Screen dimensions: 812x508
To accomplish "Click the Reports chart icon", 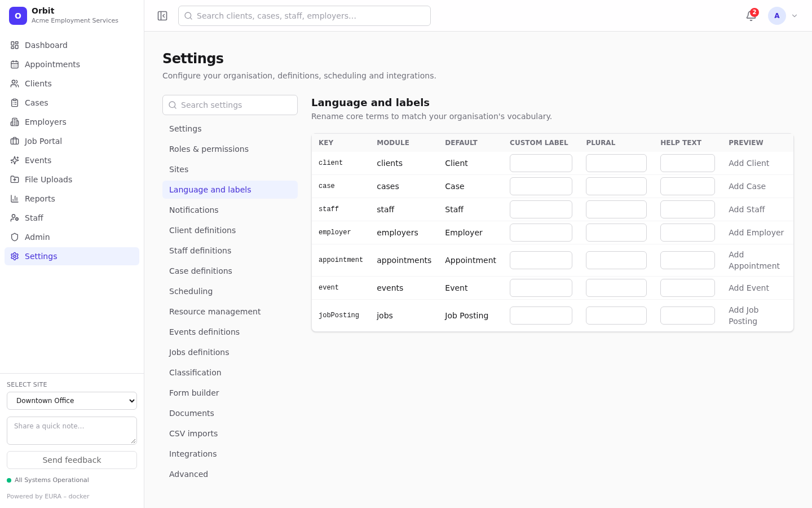I will [x=15, y=199].
